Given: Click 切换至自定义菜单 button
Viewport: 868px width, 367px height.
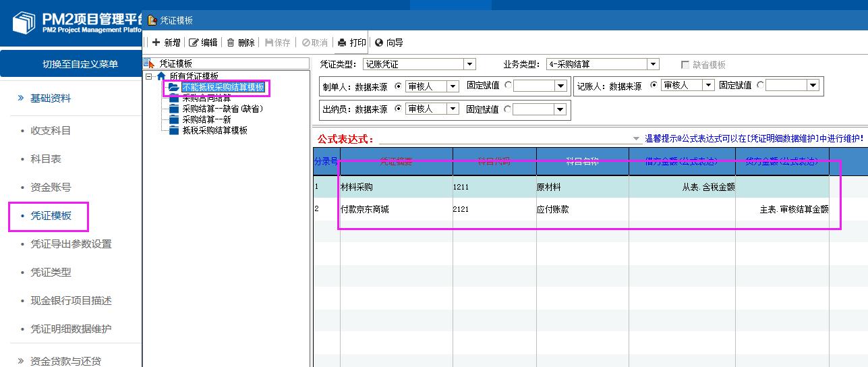Looking at the screenshot, I should tap(80, 64).
